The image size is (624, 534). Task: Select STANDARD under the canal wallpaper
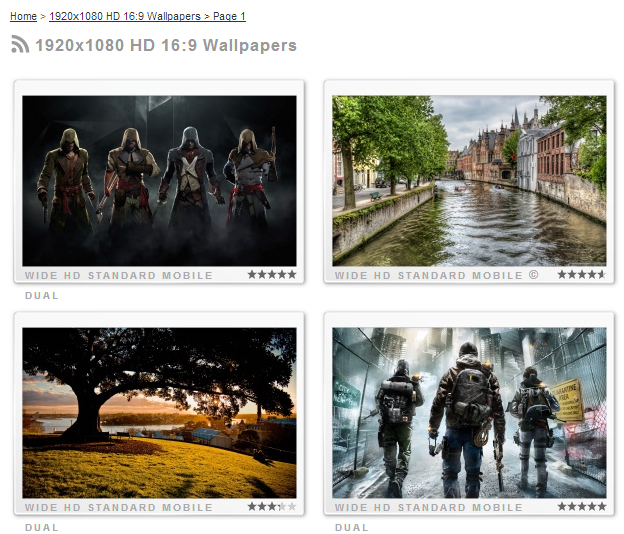click(x=432, y=275)
